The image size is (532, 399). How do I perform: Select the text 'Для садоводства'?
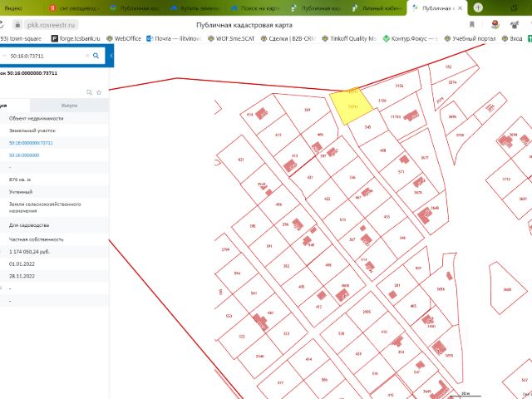[x=29, y=225]
